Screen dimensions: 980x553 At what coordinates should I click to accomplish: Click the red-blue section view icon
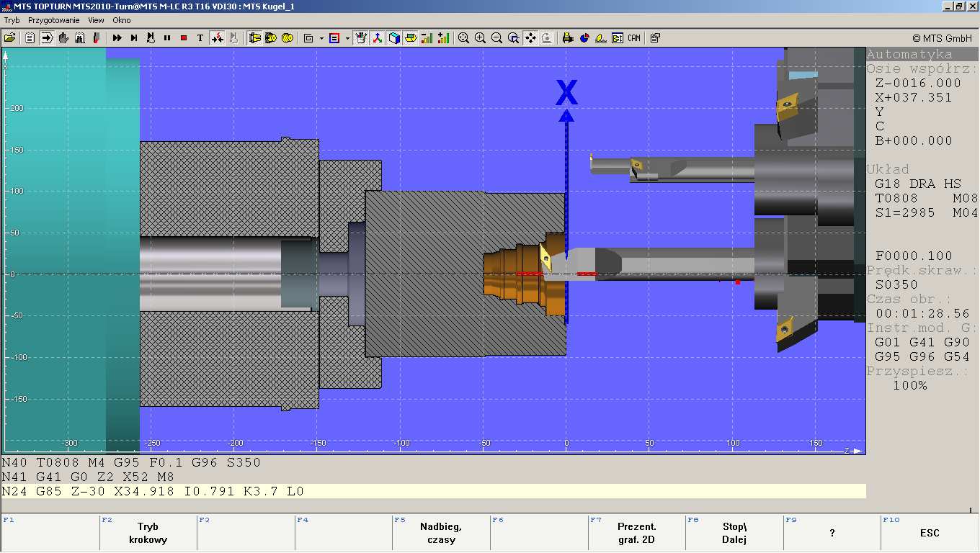click(x=334, y=37)
